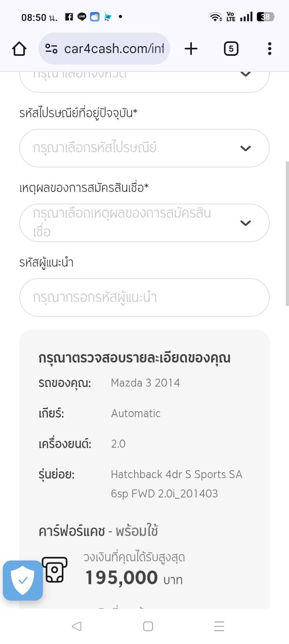Open a new tab with plus icon
Image resolution: width=289 pixels, height=644 pixels.
click(191, 49)
